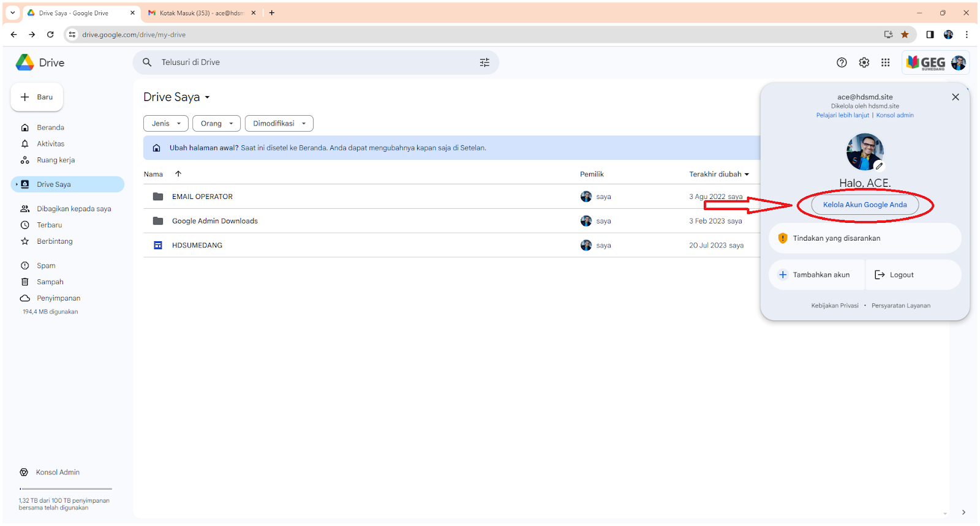The height and width of the screenshot is (526, 980).
Task: Open search filter options icon
Action: 484,62
